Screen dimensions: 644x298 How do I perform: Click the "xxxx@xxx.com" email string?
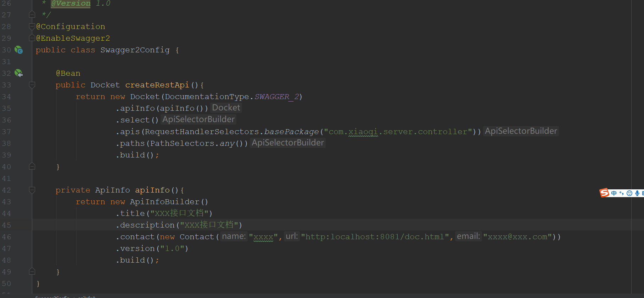(x=517, y=237)
